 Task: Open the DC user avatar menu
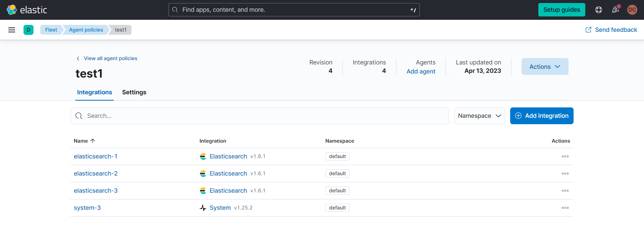(632, 10)
